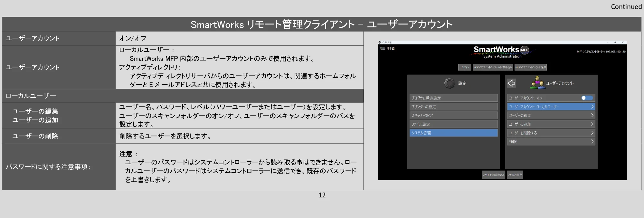Click MFPシステムコントローラーからの読み込み button
644x218 pixels.
point(493,67)
